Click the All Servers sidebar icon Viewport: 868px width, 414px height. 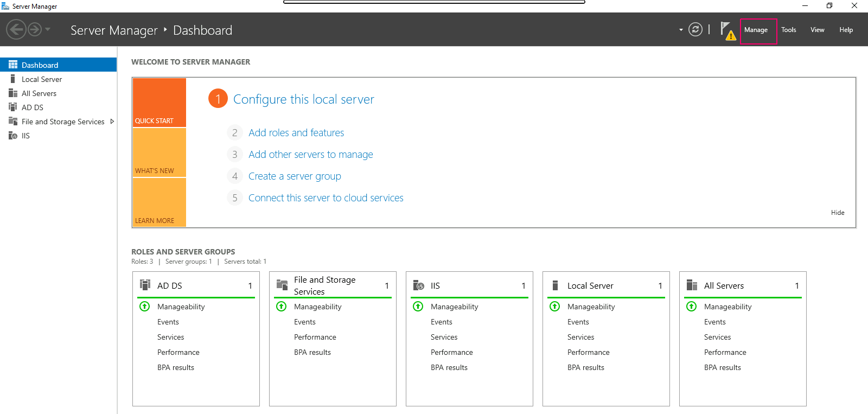tap(13, 93)
